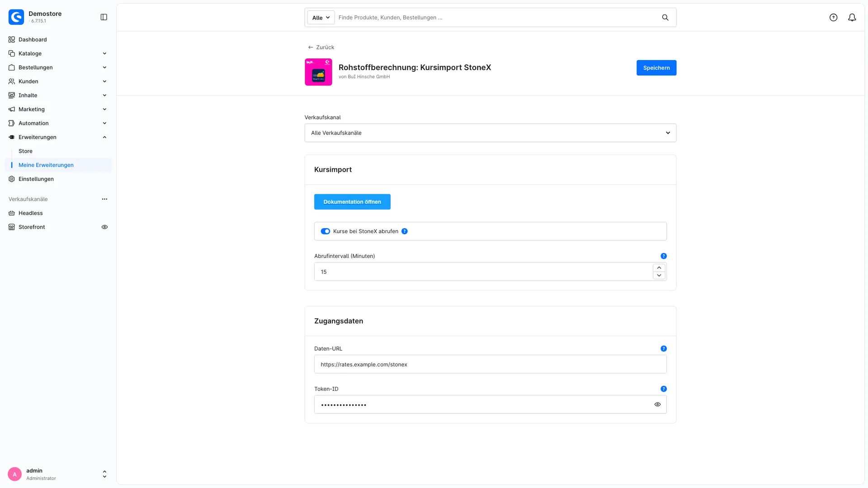The image size is (868, 488).
Task: Click Storefront eye preview icon
Action: [x=104, y=227]
